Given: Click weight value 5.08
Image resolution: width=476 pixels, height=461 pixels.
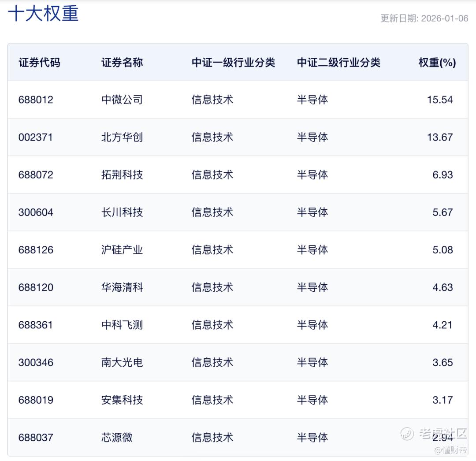Looking at the screenshot, I should tap(443, 250).
